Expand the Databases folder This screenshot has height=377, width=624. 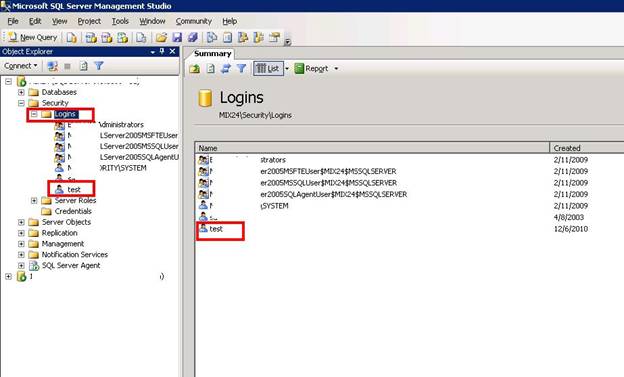click(21, 92)
